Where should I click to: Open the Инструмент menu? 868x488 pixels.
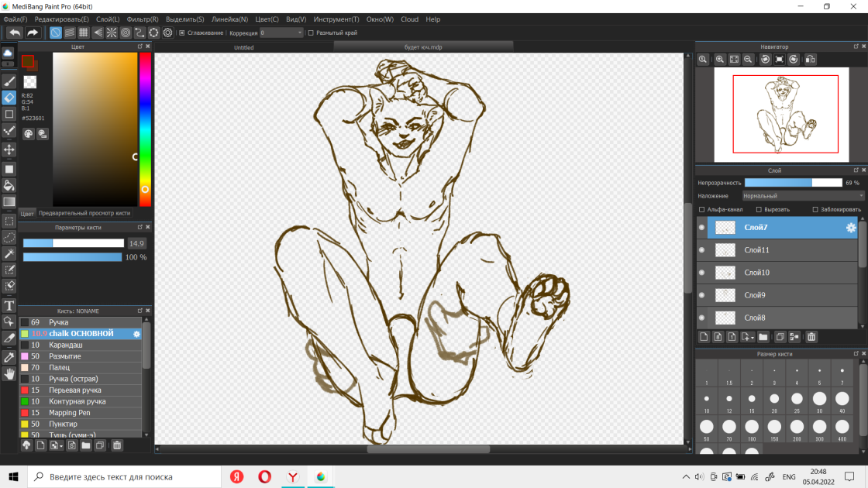336,19
